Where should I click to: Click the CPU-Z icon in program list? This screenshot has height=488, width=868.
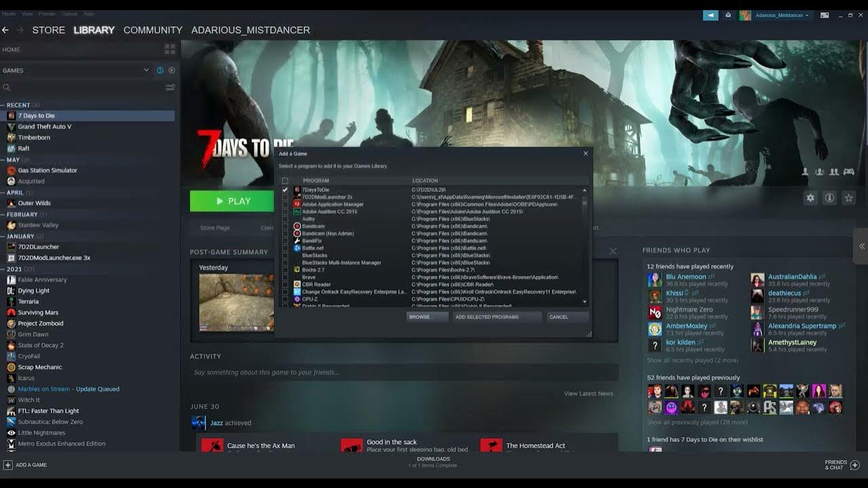coord(297,299)
